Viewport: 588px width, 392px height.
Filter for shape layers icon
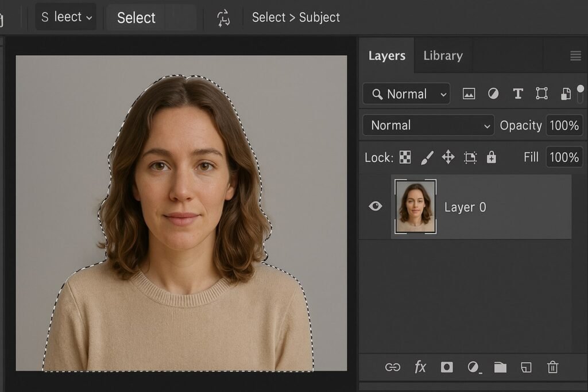[542, 94]
